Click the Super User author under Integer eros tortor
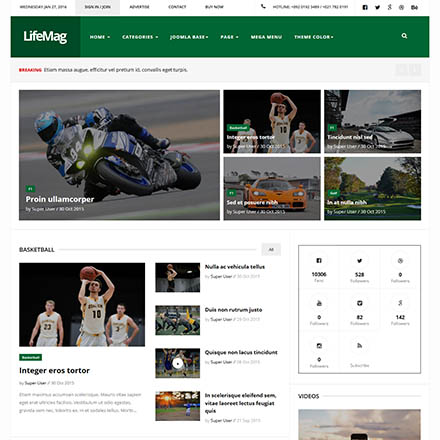This screenshot has height=440, width=440. 35,383
